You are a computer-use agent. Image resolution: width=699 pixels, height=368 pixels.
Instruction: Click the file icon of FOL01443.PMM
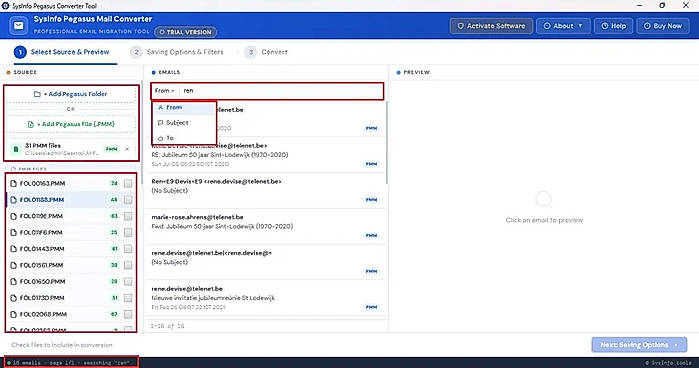click(13, 249)
